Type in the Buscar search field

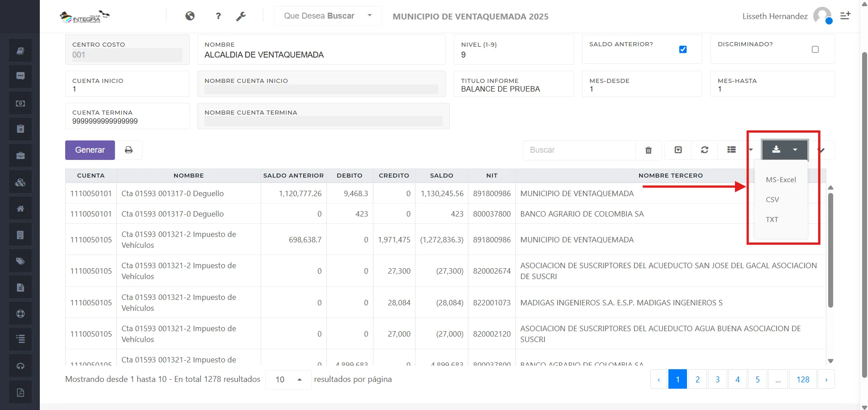pyautogui.click(x=579, y=150)
